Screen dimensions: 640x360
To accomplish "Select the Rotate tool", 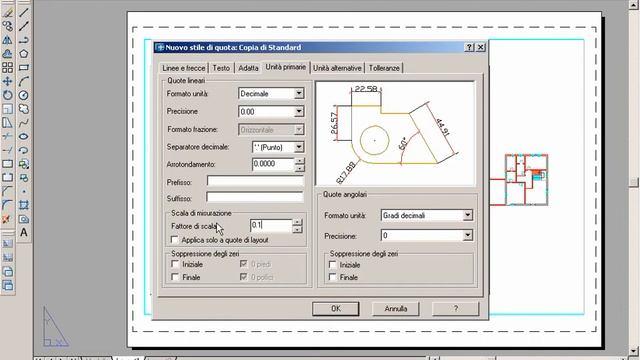I will point(7,95).
